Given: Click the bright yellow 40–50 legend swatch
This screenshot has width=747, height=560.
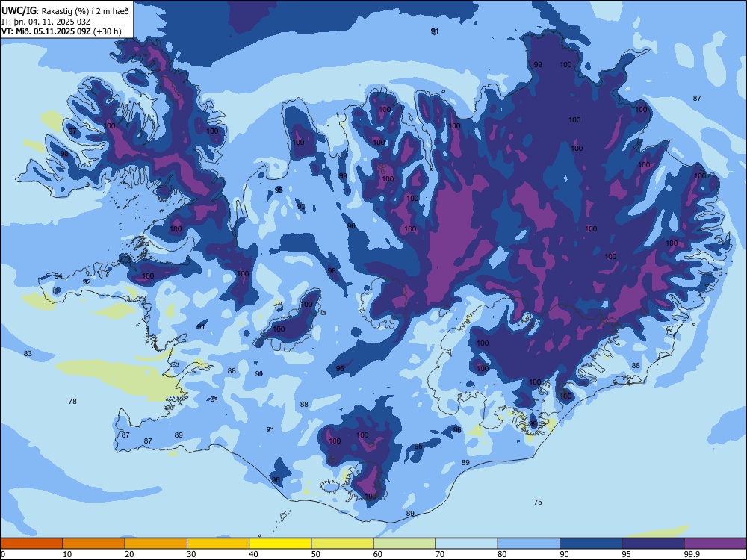Looking at the screenshot, I should pos(280,544).
